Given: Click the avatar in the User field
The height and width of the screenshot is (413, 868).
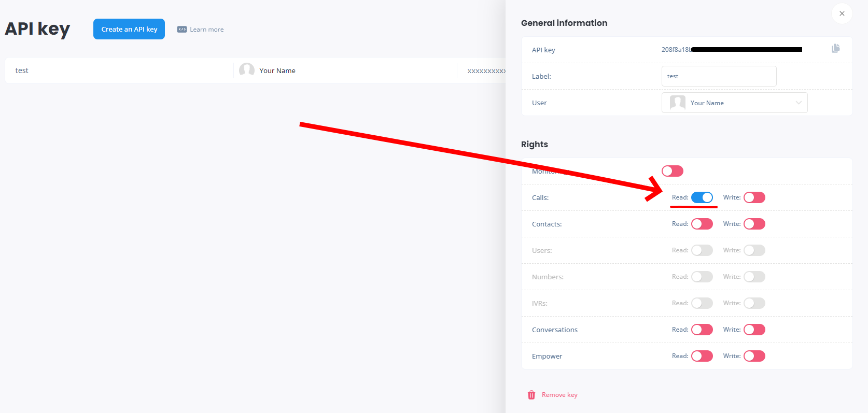Looking at the screenshot, I should (677, 103).
